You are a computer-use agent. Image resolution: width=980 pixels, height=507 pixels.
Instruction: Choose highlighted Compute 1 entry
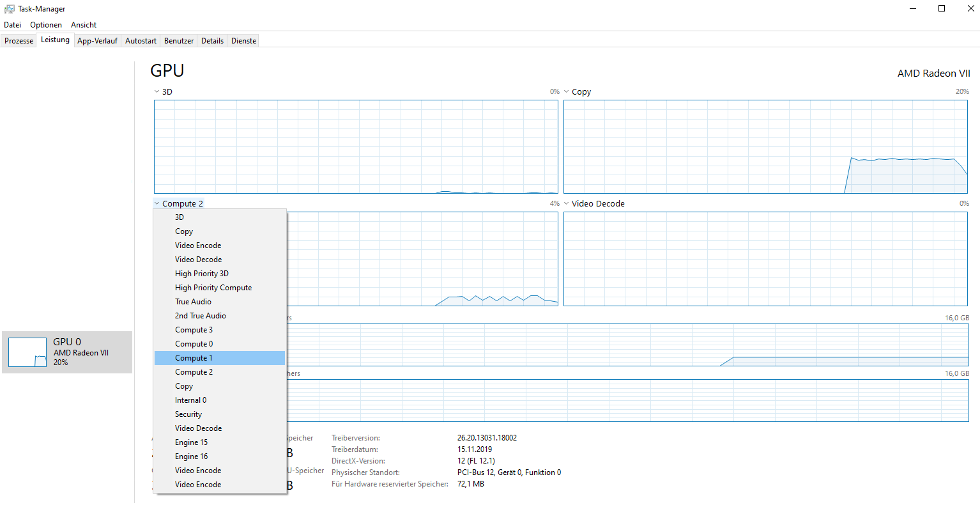tap(220, 358)
